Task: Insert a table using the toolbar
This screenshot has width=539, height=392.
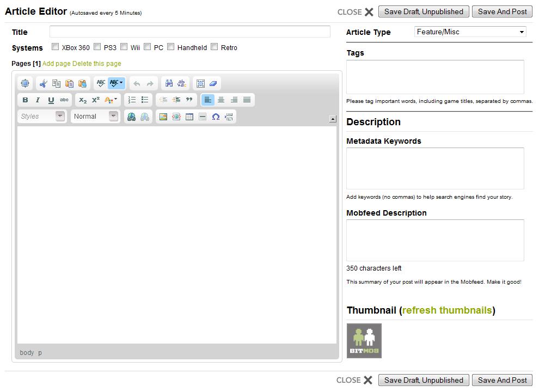Action: click(189, 117)
